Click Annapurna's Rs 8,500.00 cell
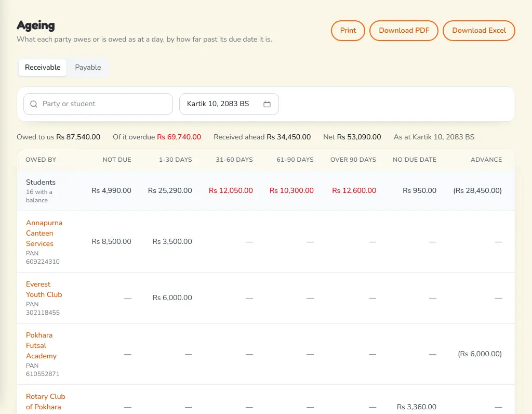Image resolution: width=532 pixels, height=414 pixels. pyautogui.click(x=111, y=241)
